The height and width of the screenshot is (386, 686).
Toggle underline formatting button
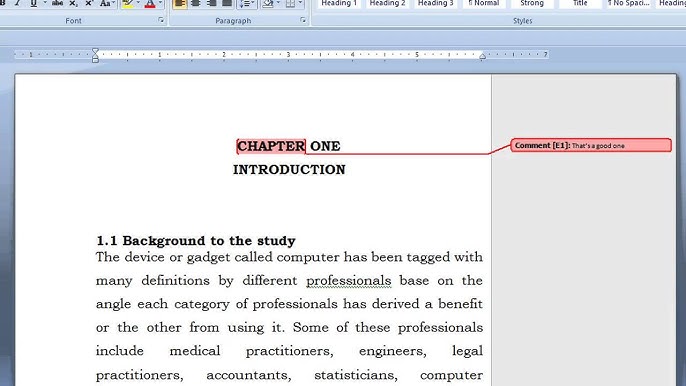point(33,4)
